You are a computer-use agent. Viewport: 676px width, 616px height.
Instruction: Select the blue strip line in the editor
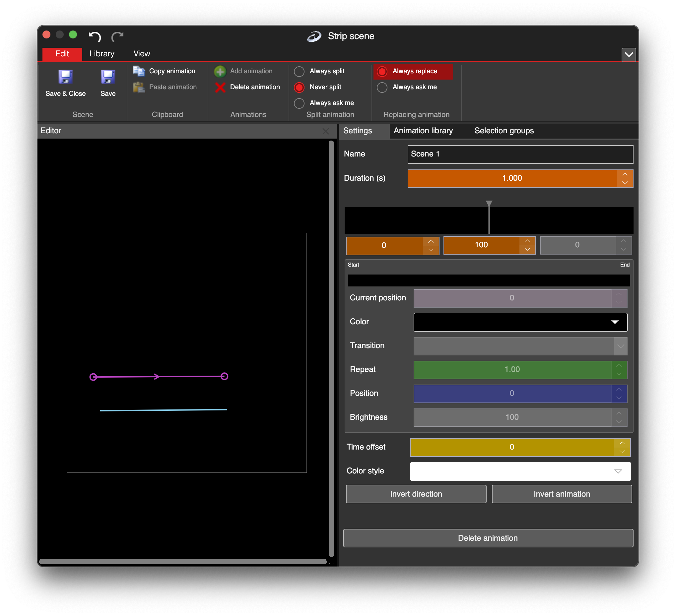[164, 410]
